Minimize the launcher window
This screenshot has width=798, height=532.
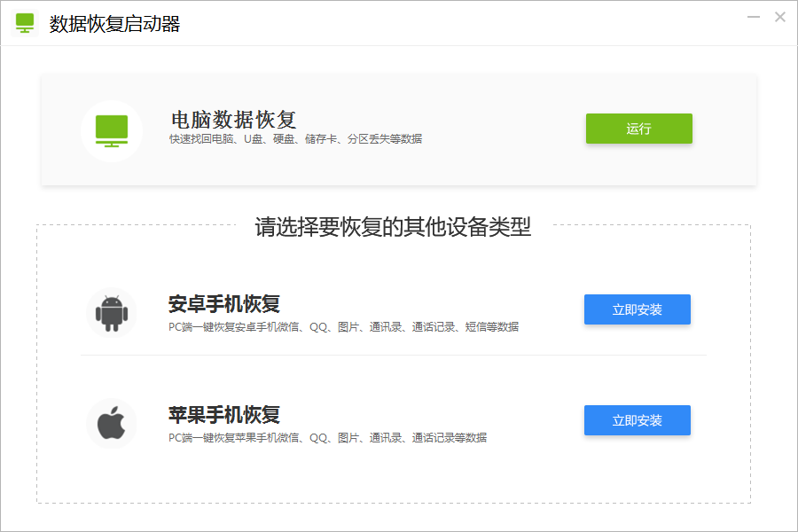[752, 16]
